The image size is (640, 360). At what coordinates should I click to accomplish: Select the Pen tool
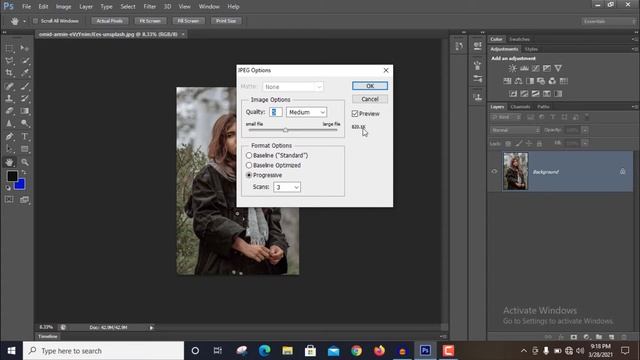pyautogui.click(x=9, y=136)
